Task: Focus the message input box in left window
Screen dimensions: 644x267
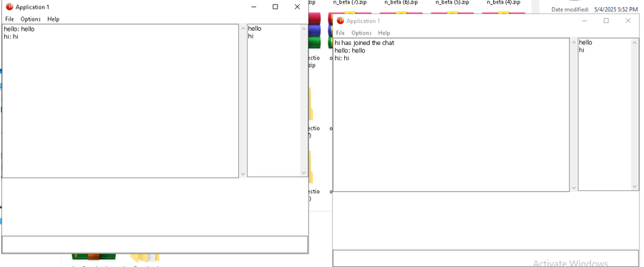Action: (155, 244)
